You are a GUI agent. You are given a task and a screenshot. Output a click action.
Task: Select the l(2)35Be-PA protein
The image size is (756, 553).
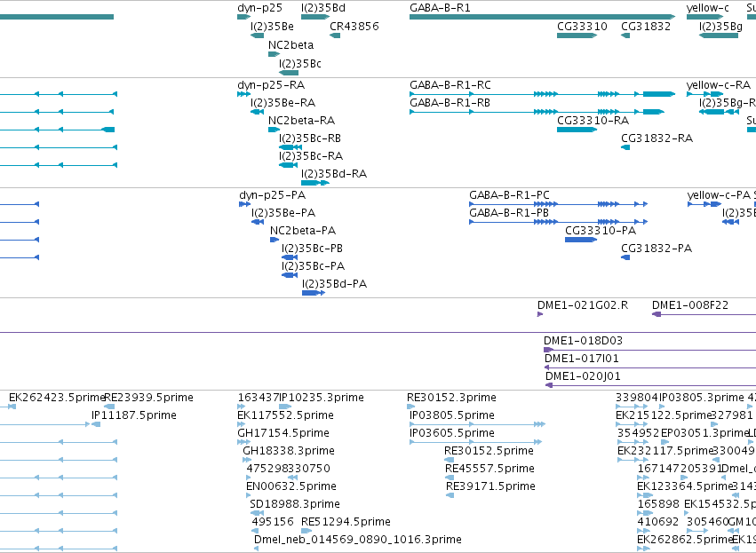(258, 222)
